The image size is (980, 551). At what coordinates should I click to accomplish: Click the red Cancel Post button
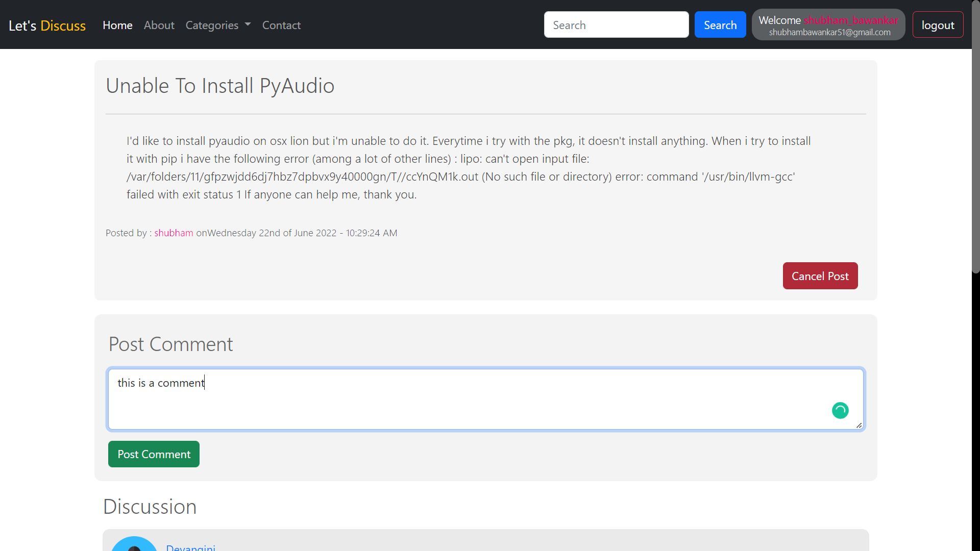coord(820,276)
